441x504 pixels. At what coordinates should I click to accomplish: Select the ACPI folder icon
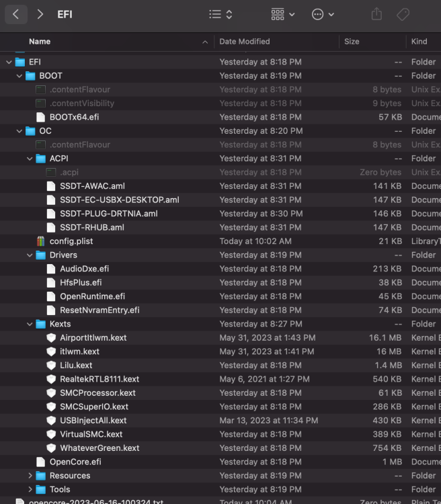point(40,159)
